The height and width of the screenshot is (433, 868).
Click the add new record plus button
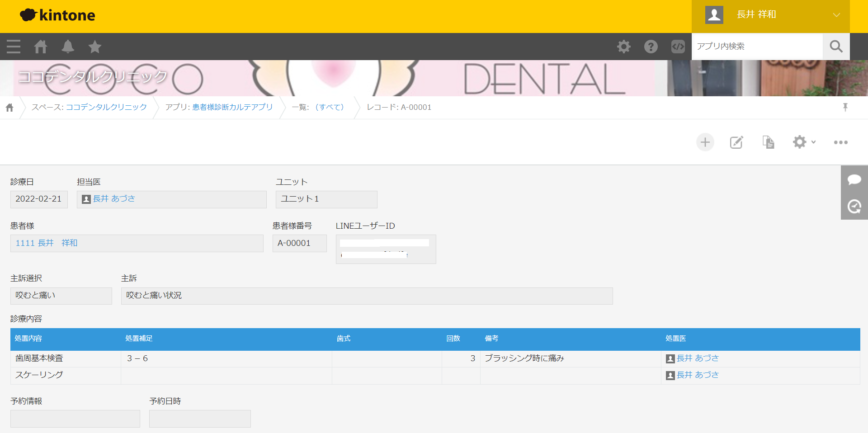tap(705, 142)
